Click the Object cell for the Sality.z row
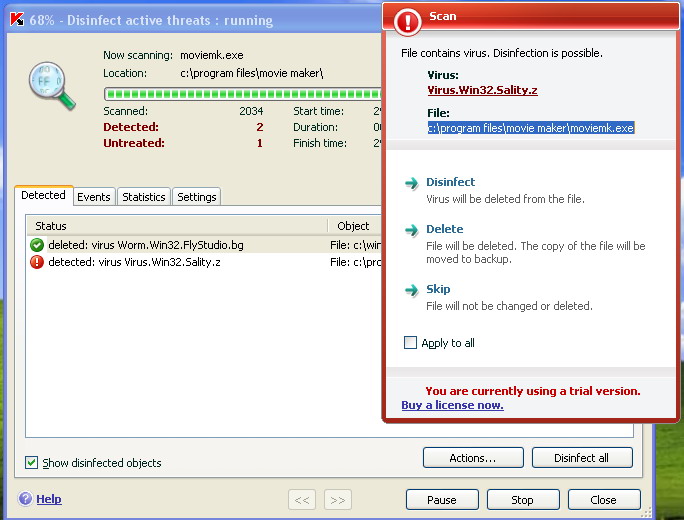The width and height of the screenshot is (684, 520). tap(355, 262)
